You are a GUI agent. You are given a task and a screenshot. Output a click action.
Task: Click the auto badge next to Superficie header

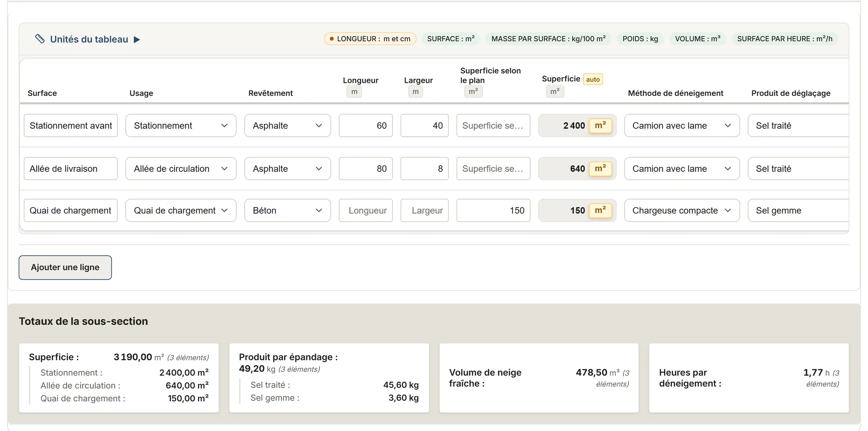coord(593,79)
